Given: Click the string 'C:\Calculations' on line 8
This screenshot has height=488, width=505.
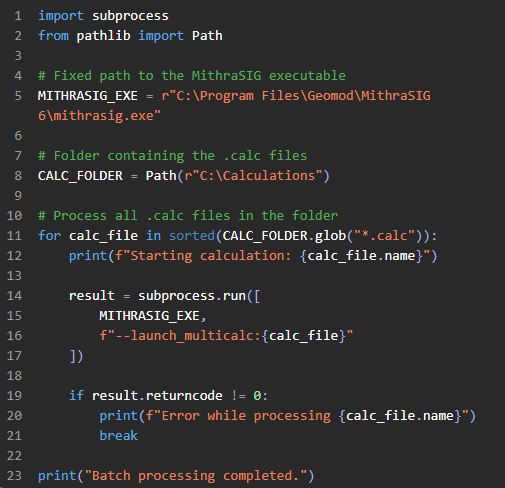Looking at the screenshot, I should coord(257,176).
